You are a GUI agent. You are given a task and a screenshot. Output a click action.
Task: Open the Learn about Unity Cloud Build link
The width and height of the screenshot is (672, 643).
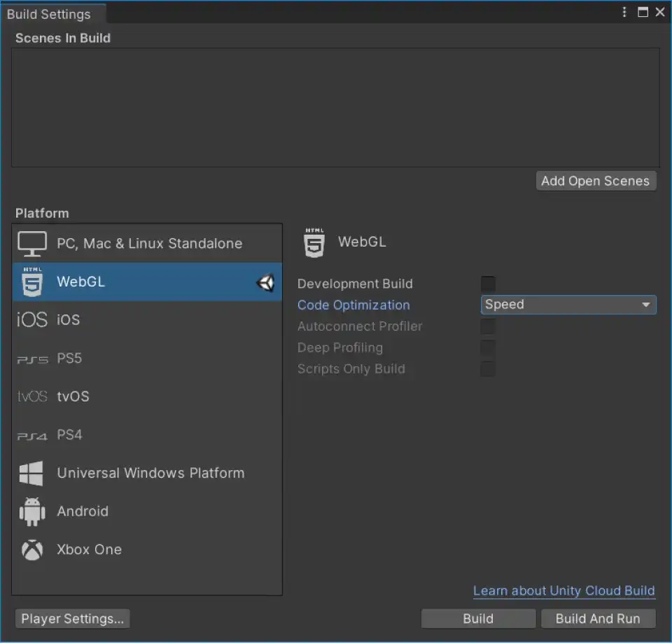click(x=564, y=590)
